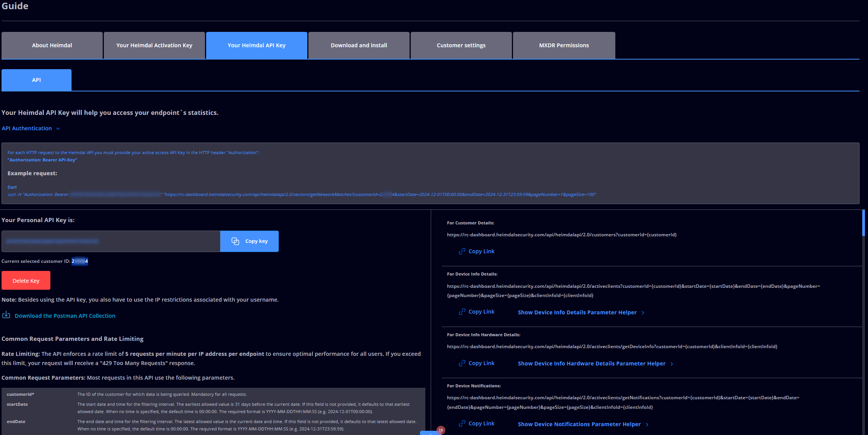Click the startDate parameter name

(17, 404)
